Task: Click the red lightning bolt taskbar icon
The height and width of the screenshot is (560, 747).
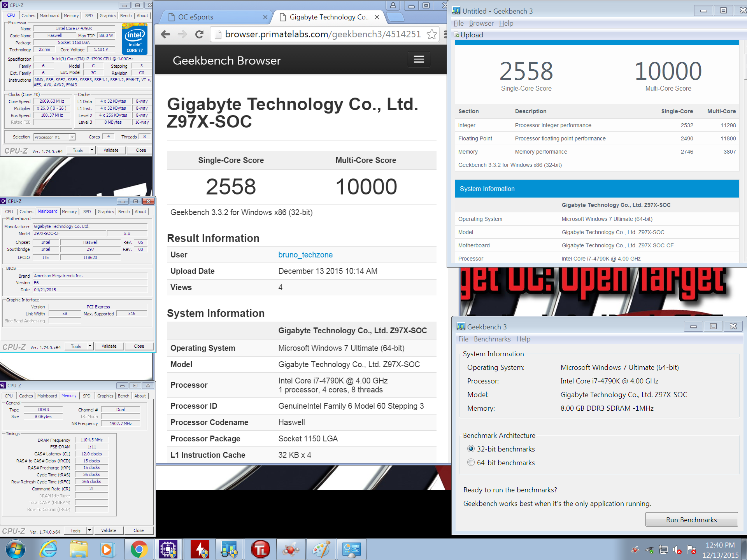Action: click(200, 549)
